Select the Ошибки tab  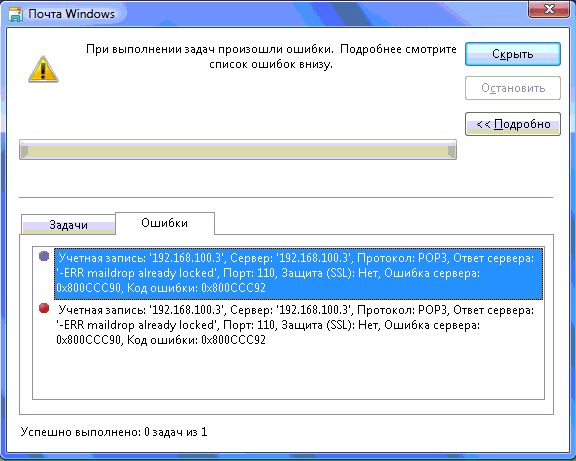[x=165, y=223]
